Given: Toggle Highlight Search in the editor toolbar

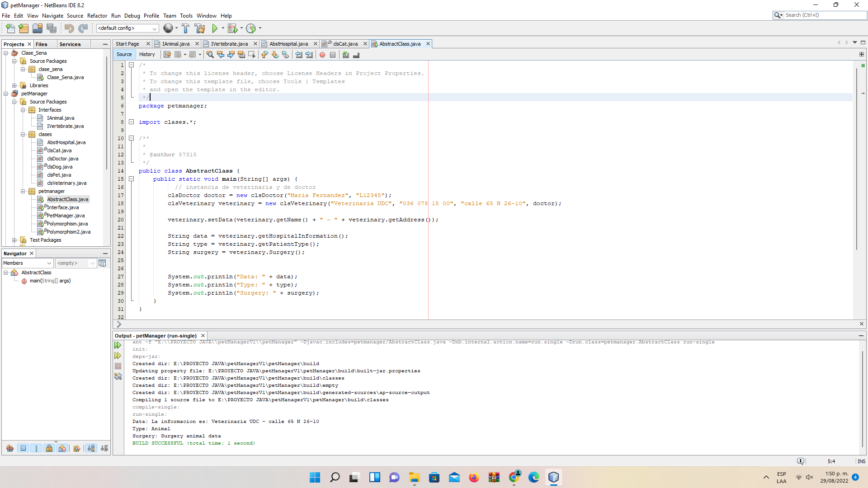Looking at the screenshot, I should [241, 55].
